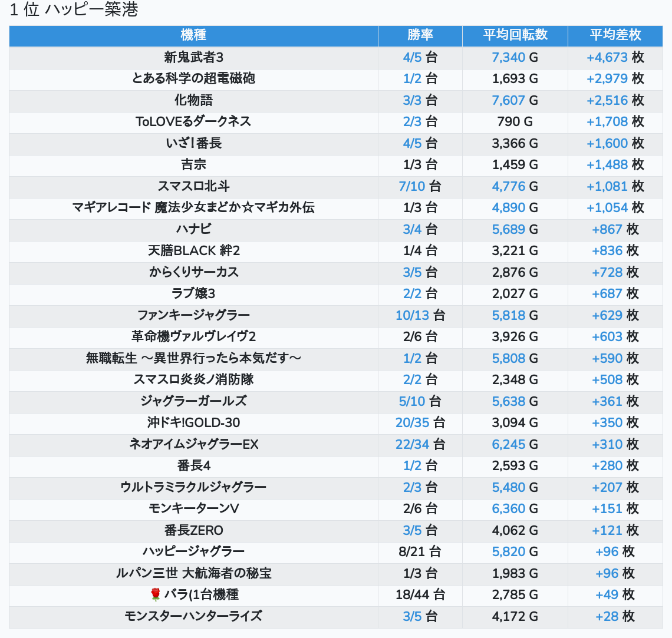
Task: Click the +28 枚 average difference value
Action: (x=615, y=616)
